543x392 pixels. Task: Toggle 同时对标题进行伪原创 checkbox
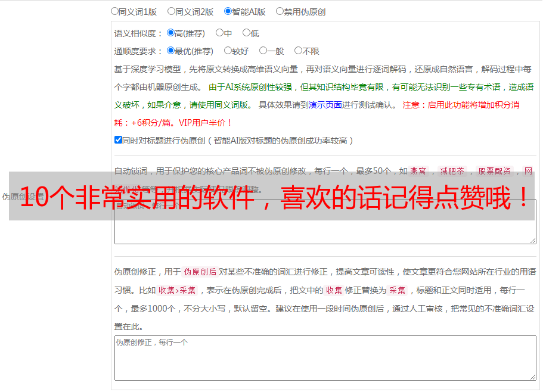click(x=118, y=140)
